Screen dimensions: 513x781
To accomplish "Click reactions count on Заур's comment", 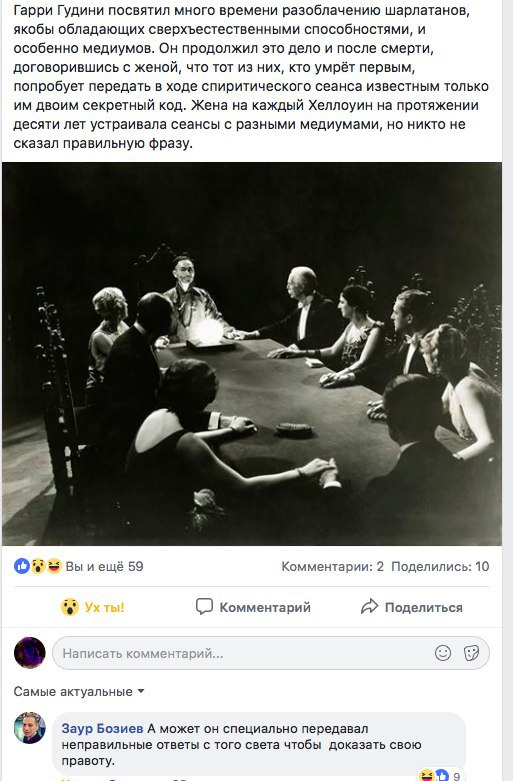I will 441,776.
